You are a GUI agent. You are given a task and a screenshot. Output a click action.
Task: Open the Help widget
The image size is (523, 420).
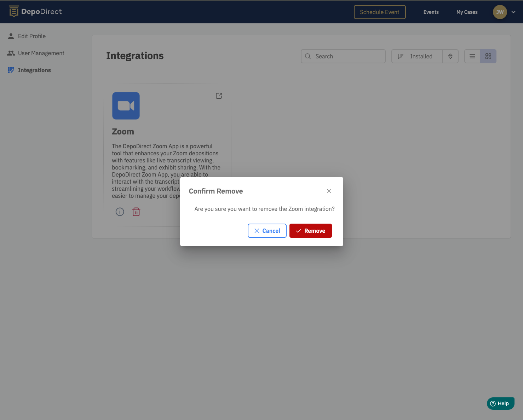(501, 404)
